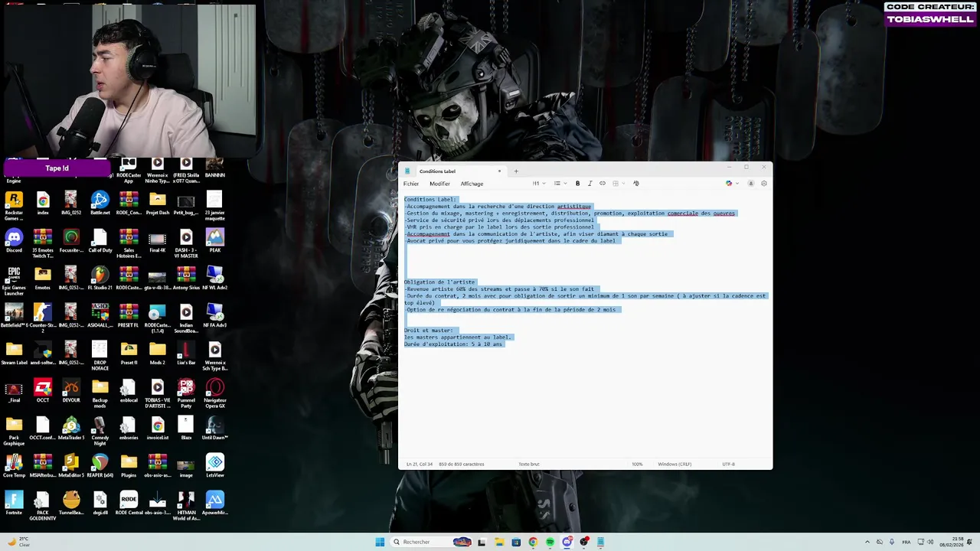Expand the system tray hidden icons chevron
Image resolution: width=980 pixels, height=551 pixels.
coord(867,542)
